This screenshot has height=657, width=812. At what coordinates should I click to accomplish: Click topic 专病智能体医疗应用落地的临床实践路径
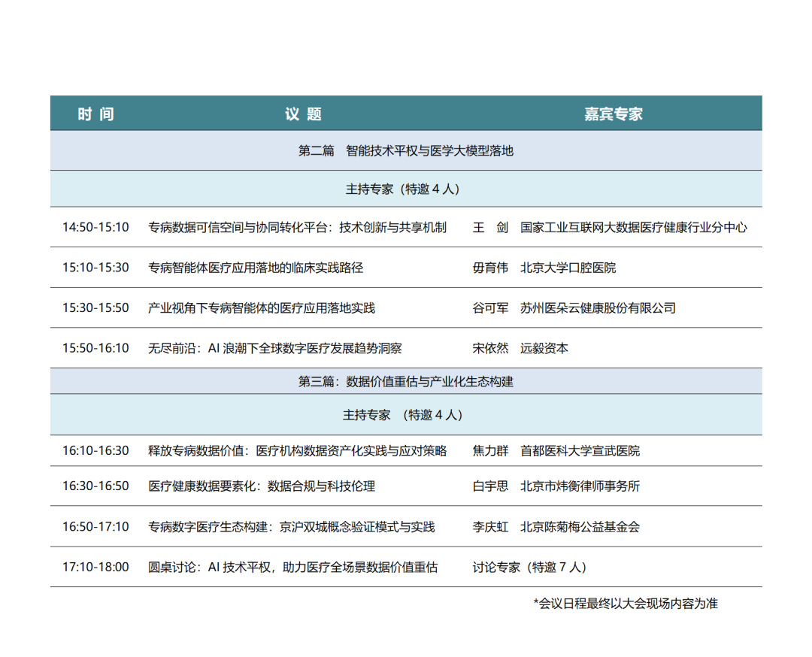(x=256, y=268)
